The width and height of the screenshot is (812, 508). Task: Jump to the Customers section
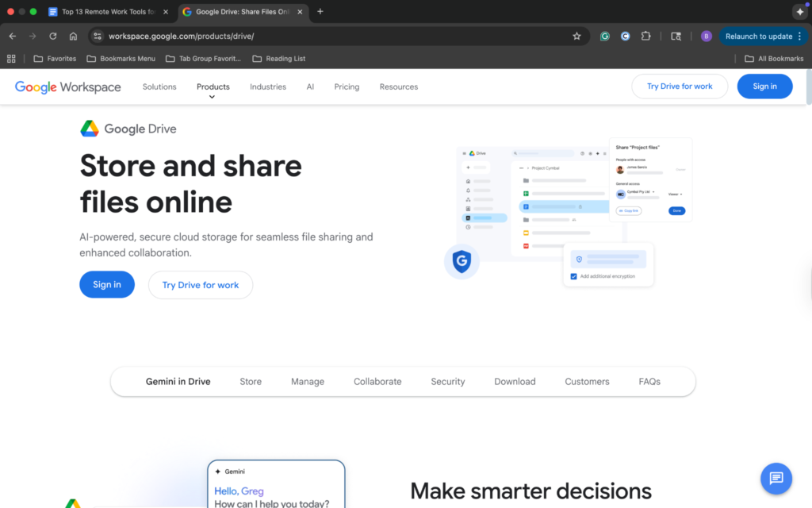(x=587, y=382)
